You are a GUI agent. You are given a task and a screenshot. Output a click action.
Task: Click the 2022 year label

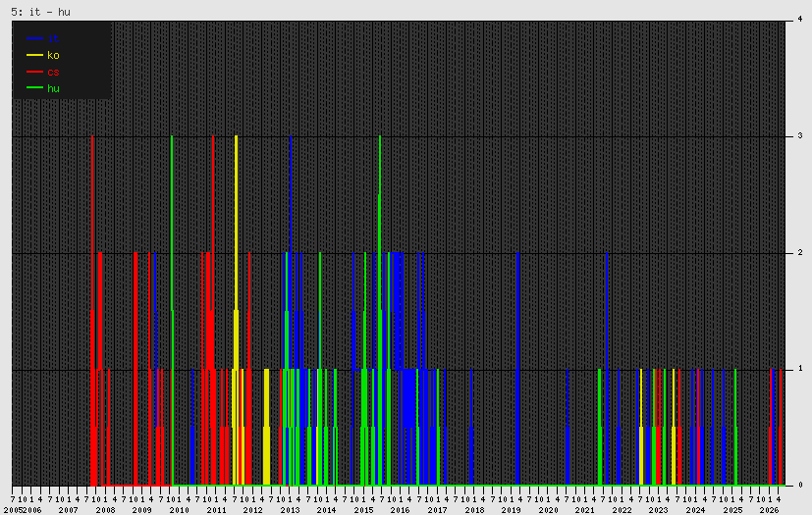(x=622, y=510)
